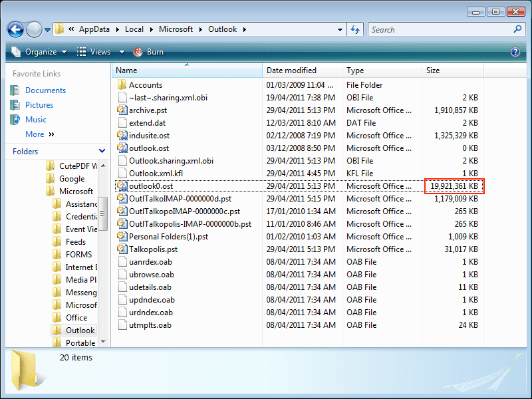Click the search magnifier icon

517,29
